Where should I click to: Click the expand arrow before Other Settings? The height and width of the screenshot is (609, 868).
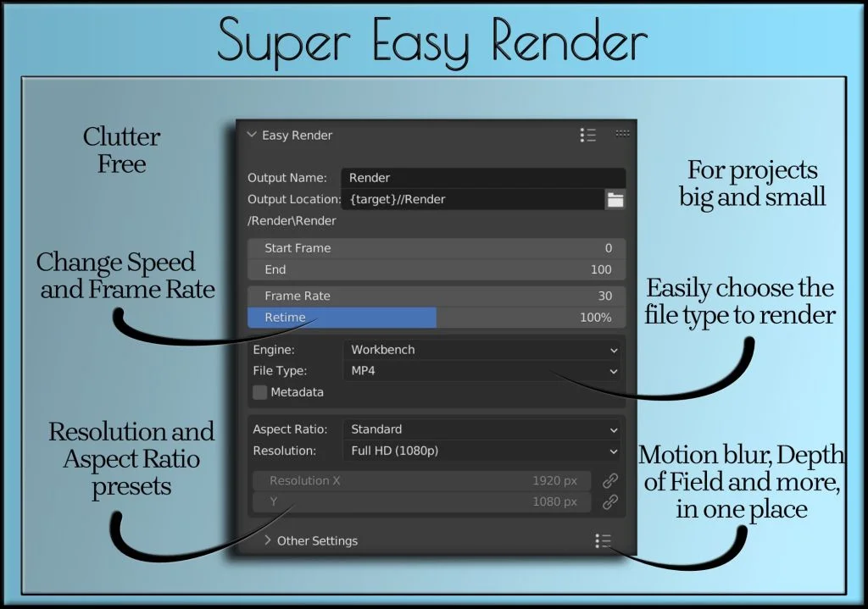tap(266, 540)
